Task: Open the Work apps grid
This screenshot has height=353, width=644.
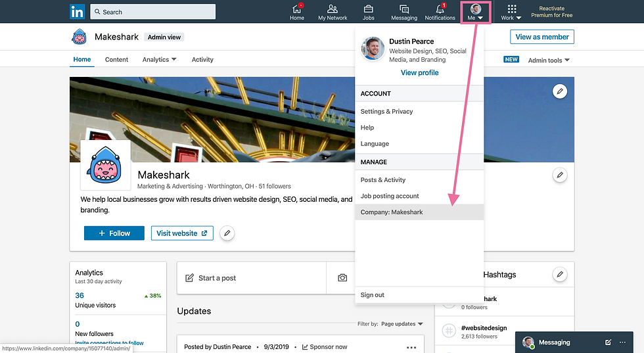Action: coord(511,12)
